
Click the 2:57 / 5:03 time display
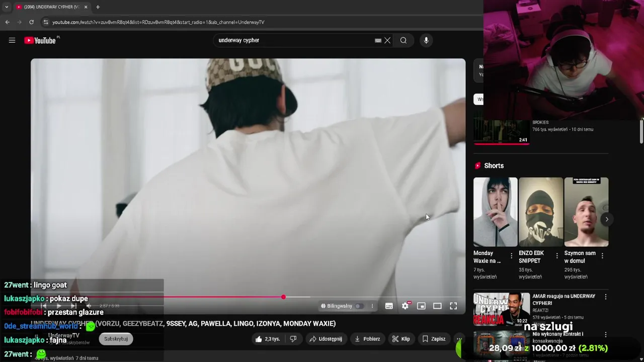tap(110, 306)
